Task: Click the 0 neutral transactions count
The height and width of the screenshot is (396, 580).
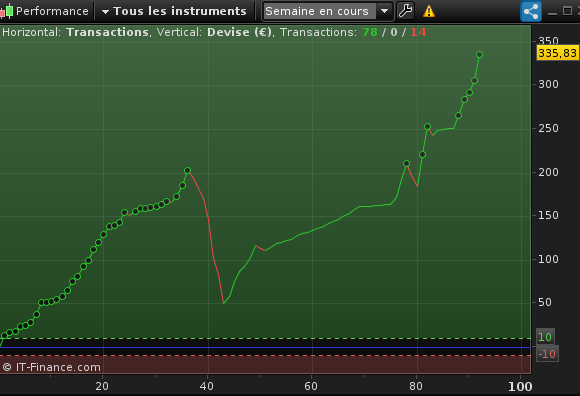Action: 394,32
